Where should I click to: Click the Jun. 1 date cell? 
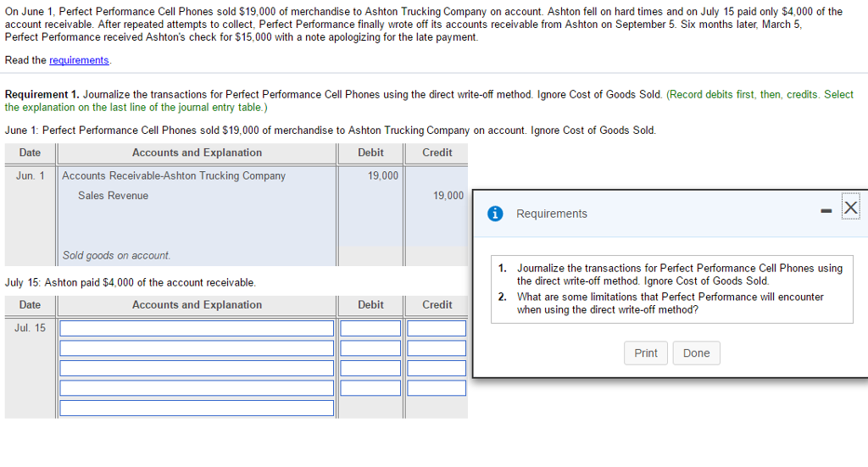[31, 176]
